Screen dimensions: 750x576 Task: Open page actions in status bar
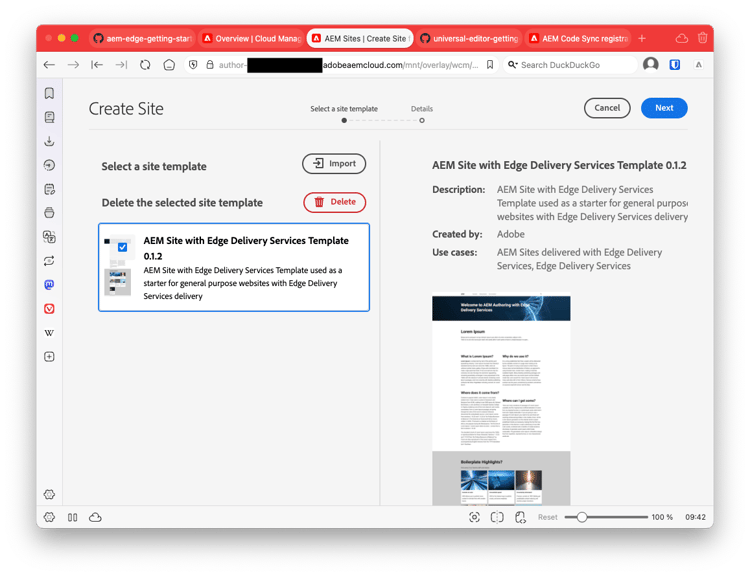pyautogui.click(x=520, y=517)
